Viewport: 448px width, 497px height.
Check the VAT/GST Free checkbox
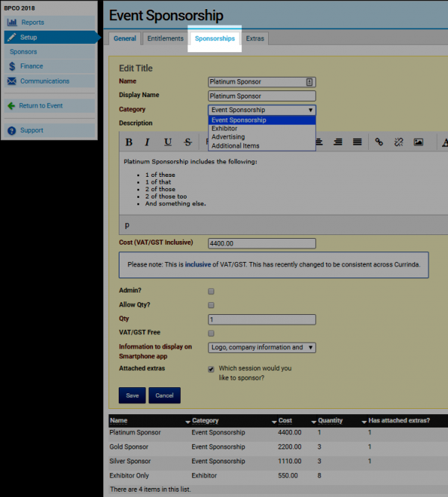[211, 334]
